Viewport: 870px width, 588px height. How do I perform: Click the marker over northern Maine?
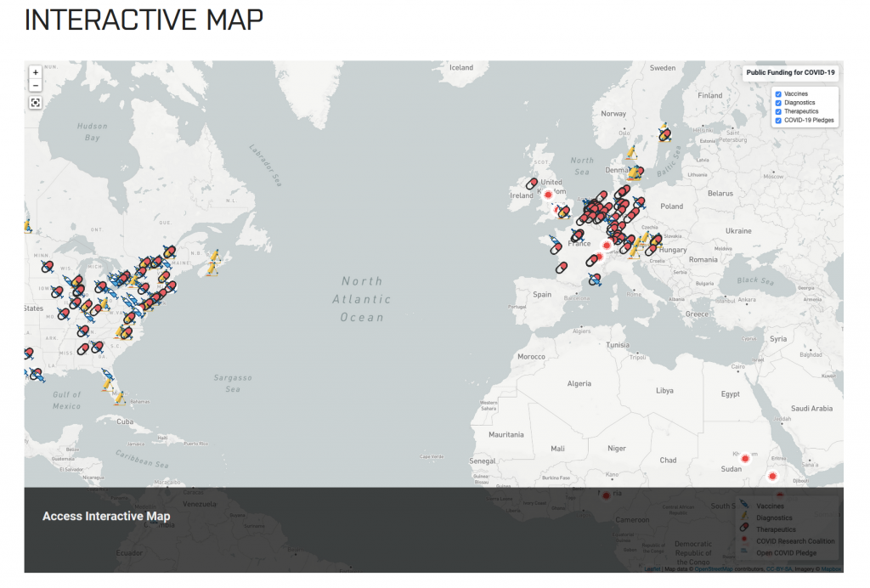(169, 252)
